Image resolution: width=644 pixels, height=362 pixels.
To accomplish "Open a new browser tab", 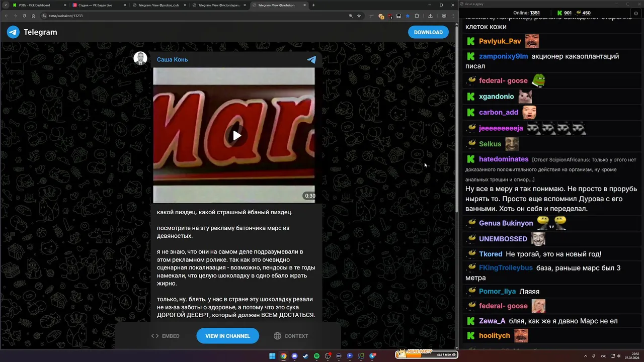I will click(x=313, y=5).
